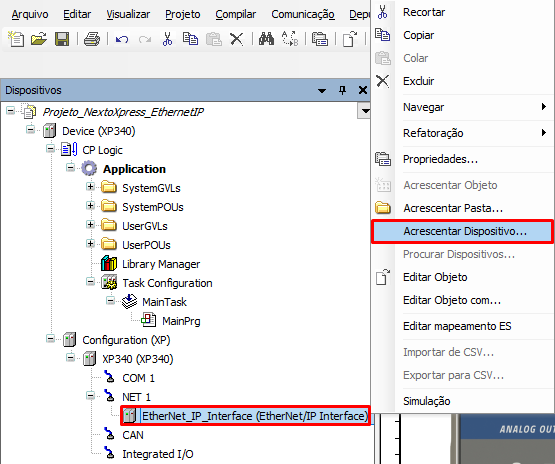Click the Copy icon in toolbar

(190, 39)
